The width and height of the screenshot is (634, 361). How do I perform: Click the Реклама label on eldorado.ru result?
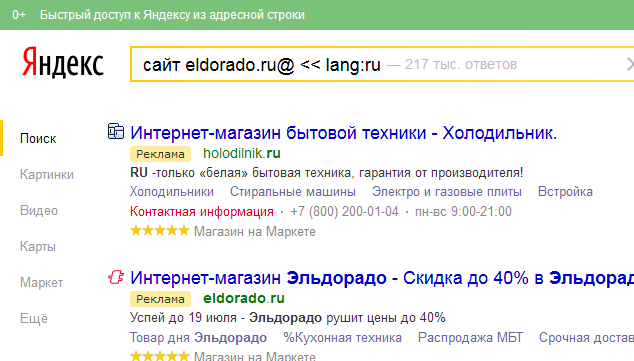tap(160, 299)
